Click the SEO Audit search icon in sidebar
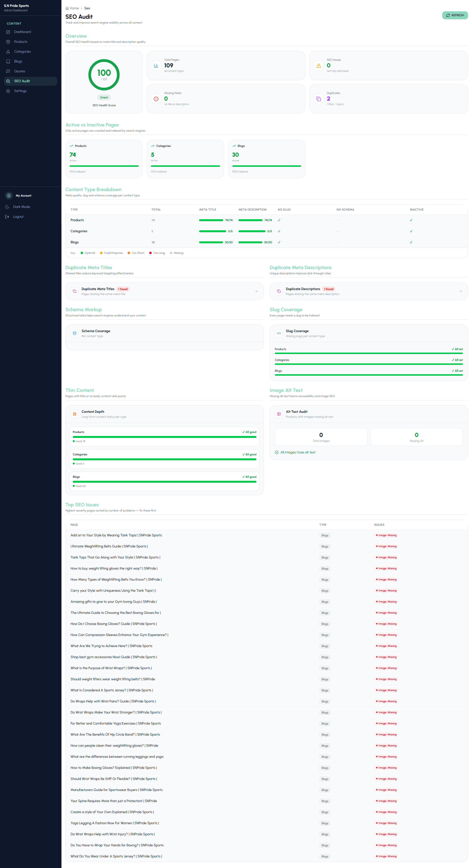Viewport: 472px width, 868px height. point(8,81)
